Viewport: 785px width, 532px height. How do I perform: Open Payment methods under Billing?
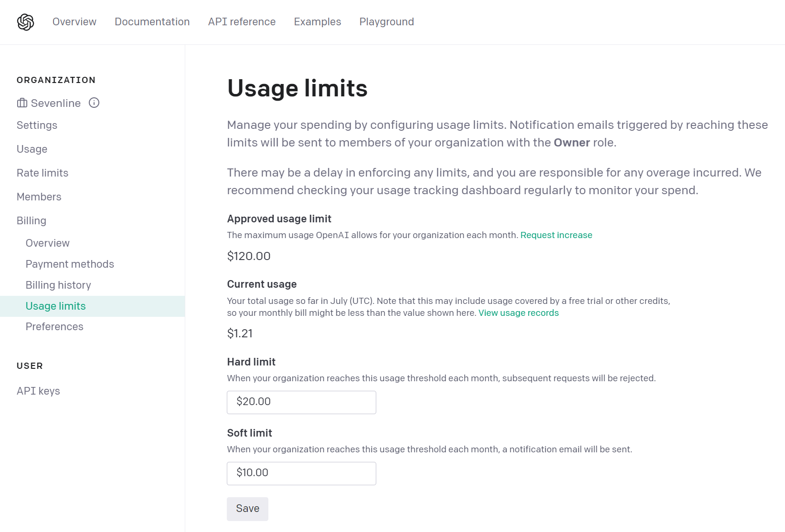tap(70, 264)
